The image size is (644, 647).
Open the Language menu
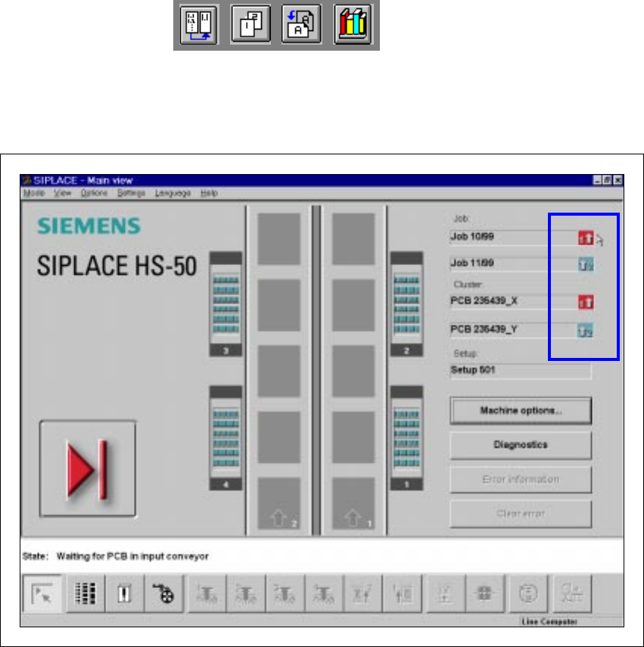173,193
